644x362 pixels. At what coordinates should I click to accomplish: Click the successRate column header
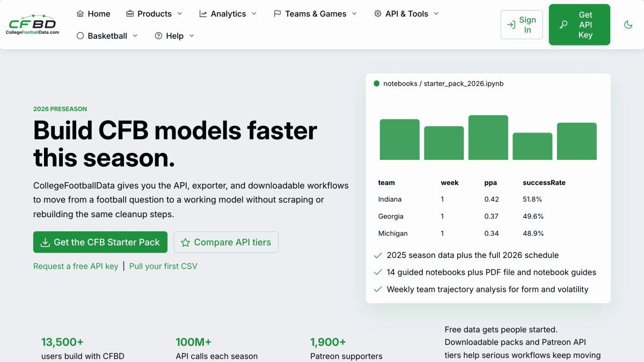click(x=544, y=182)
